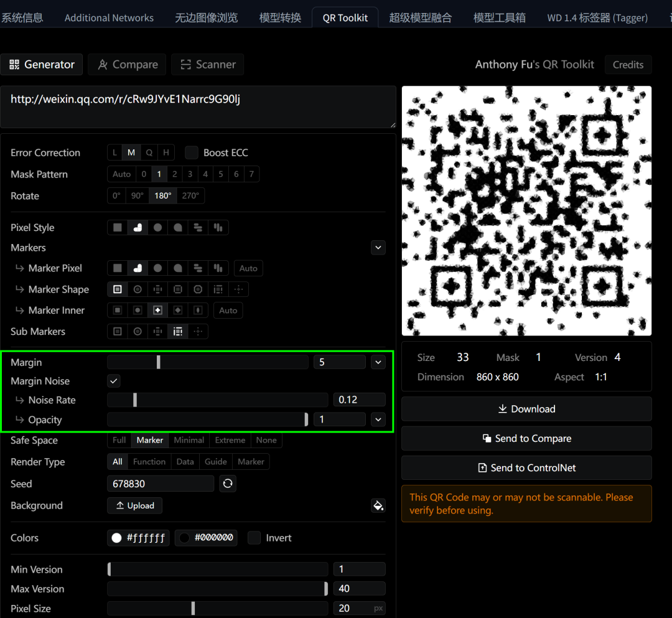
Task: Click the Max Version value field
Action: pyautogui.click(x=359, y=588)
